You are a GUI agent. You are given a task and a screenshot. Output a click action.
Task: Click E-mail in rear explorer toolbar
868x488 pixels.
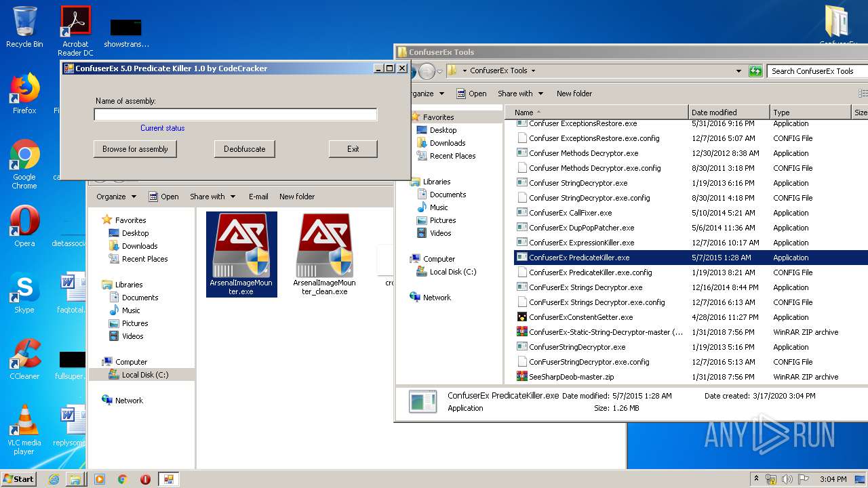click(x=258, y=197)
